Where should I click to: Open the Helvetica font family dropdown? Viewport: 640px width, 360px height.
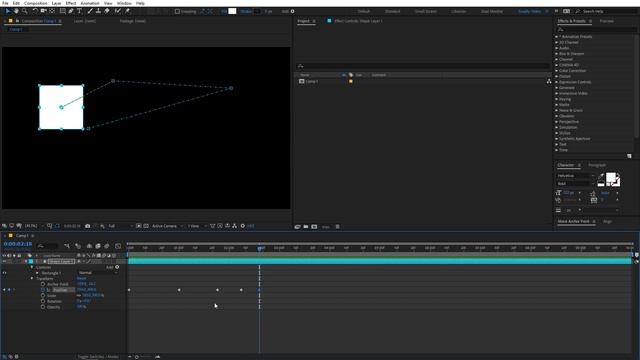(x=576, y=176)
